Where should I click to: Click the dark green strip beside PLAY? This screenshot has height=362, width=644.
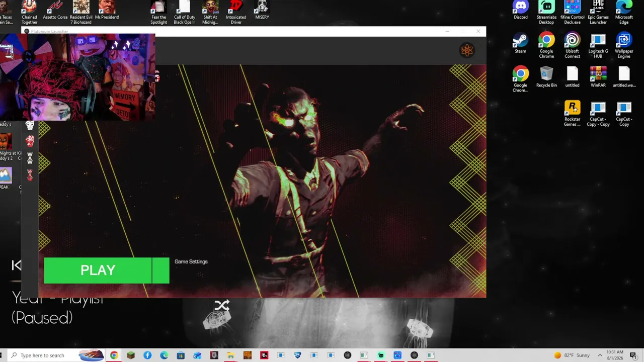[160, 270]
